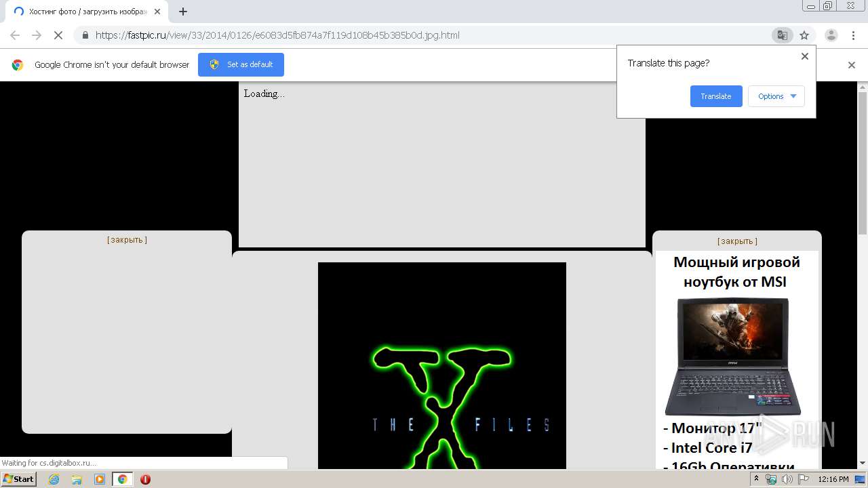Click the 12:16 PM taskbar clock
Viewport: 868px width, 488px height.
pos(833,479)
